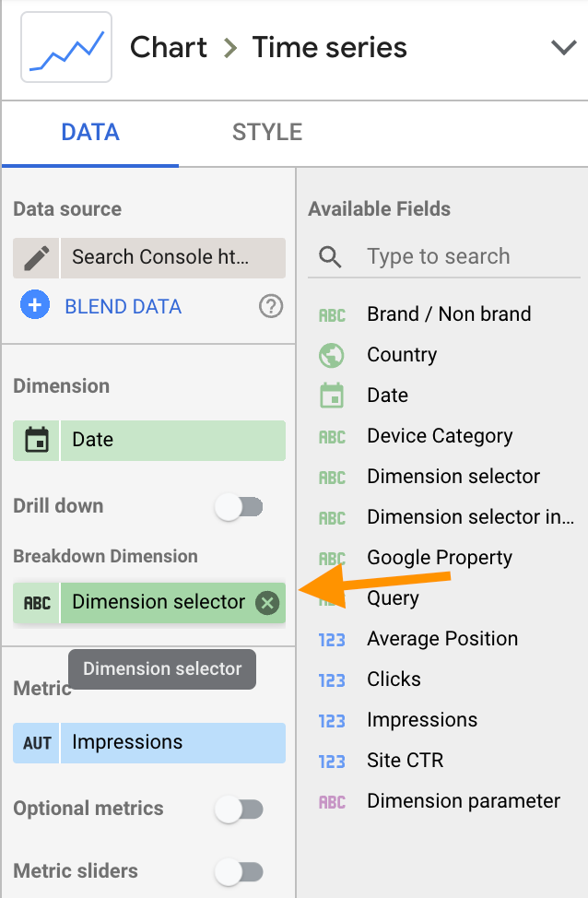Click the search magnifier icon
This screenshot has height=898, width=588.
tap(330, 256)
